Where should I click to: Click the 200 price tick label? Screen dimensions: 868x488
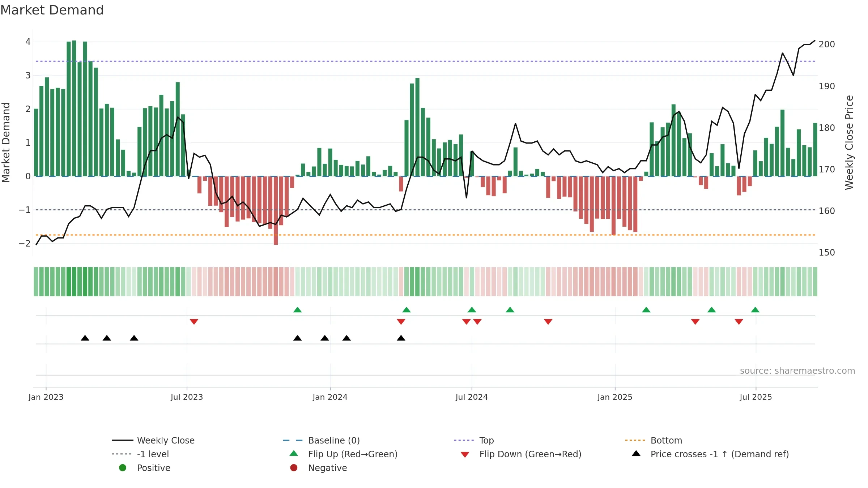[827, 44]
